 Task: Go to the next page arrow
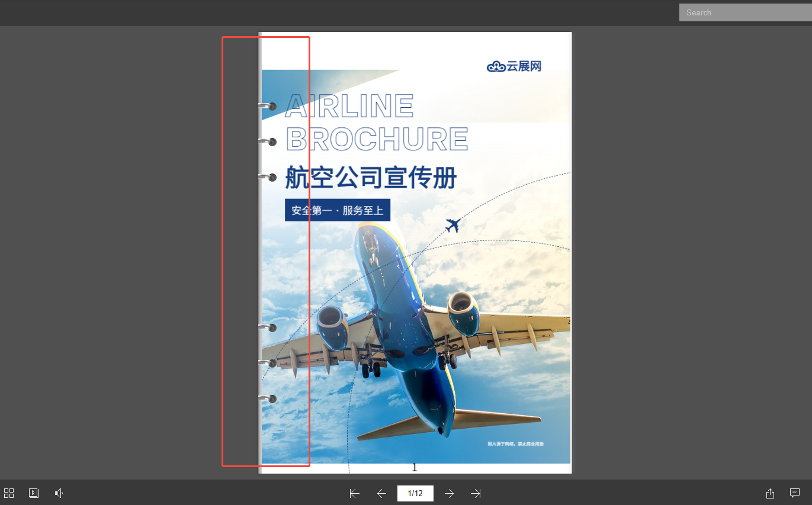tap(450, 493)
